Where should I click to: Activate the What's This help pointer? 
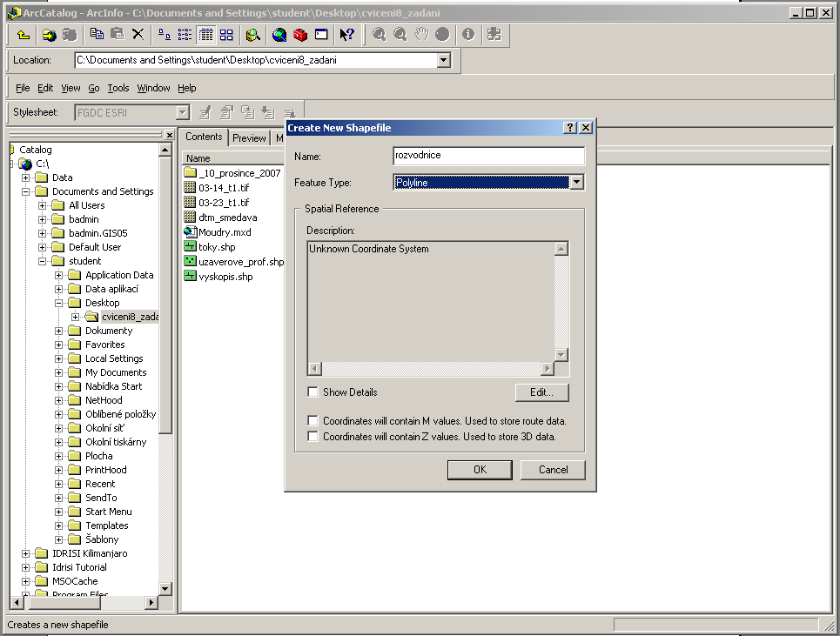tap(347, 35)
